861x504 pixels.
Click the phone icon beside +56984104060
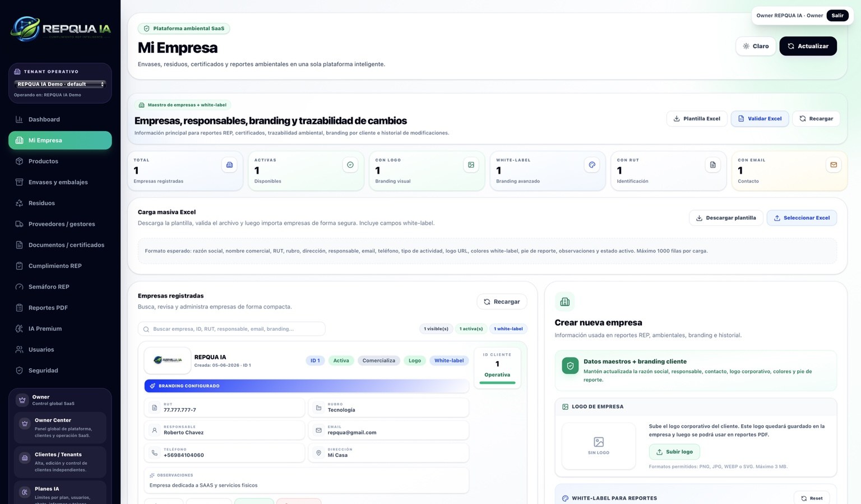(x=154, y=453)
